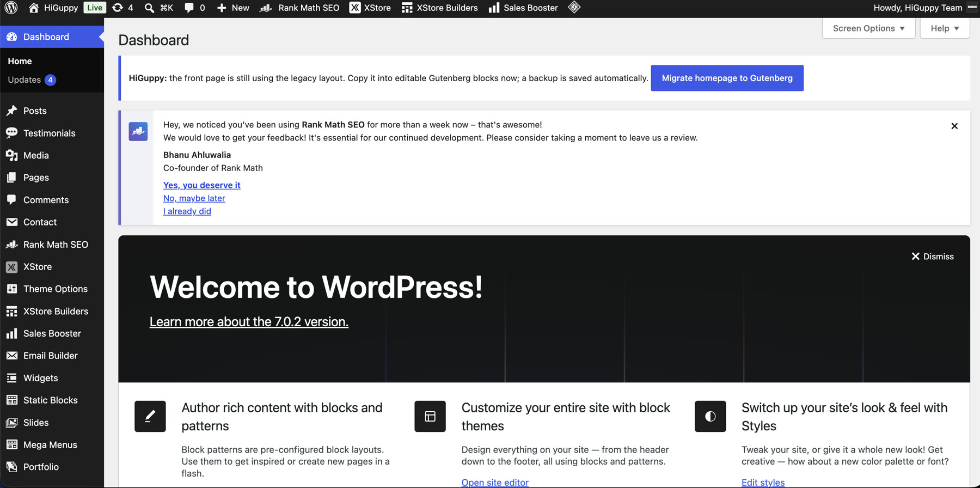This screenshot has height=488, width=980.
Task: Click Open site editor link
Action: coord(495,482)
